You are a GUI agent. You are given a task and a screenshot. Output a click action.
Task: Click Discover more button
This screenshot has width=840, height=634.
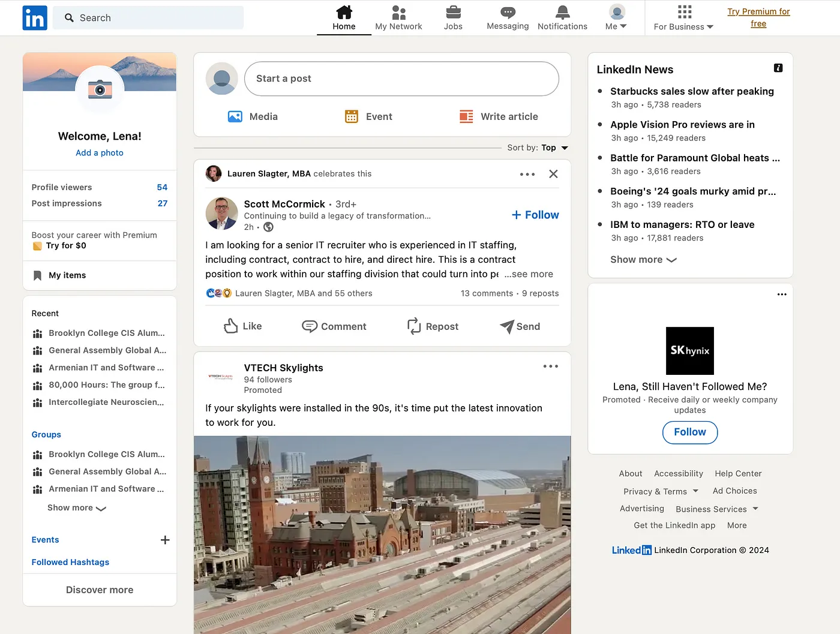pyautogui.click(x=100, y=590)
